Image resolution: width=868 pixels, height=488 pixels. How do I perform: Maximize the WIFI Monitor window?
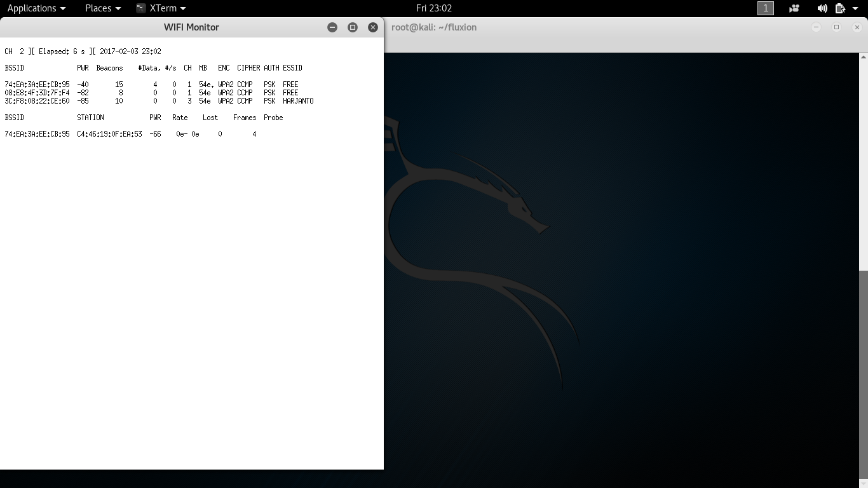(353, 27)
